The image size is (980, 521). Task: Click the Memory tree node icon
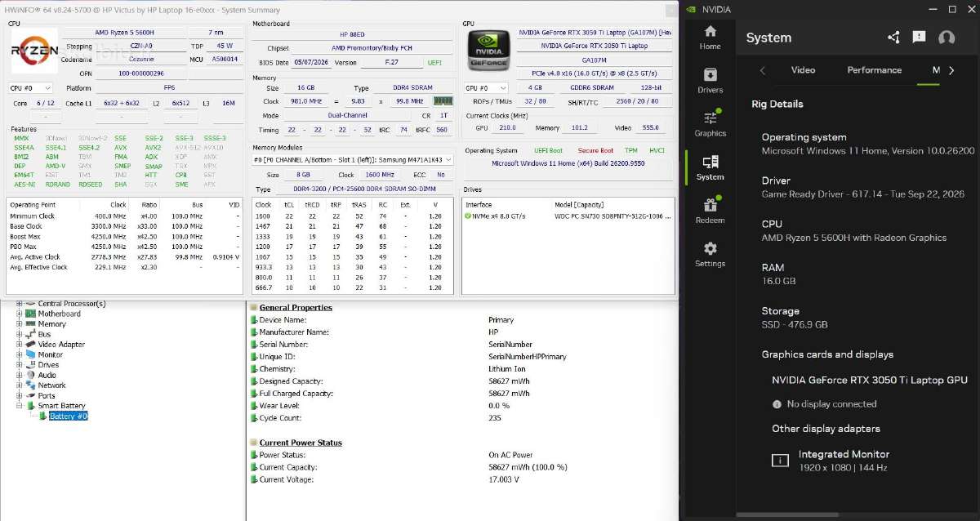pos(30,324)
